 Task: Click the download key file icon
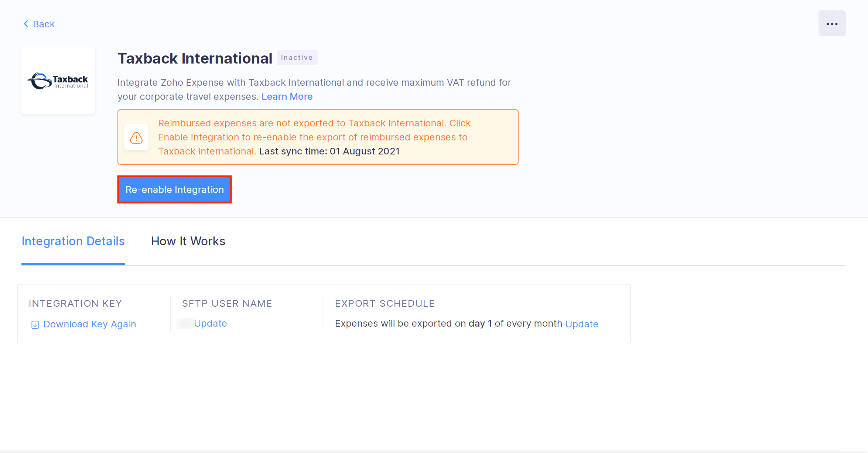point(35,324)
